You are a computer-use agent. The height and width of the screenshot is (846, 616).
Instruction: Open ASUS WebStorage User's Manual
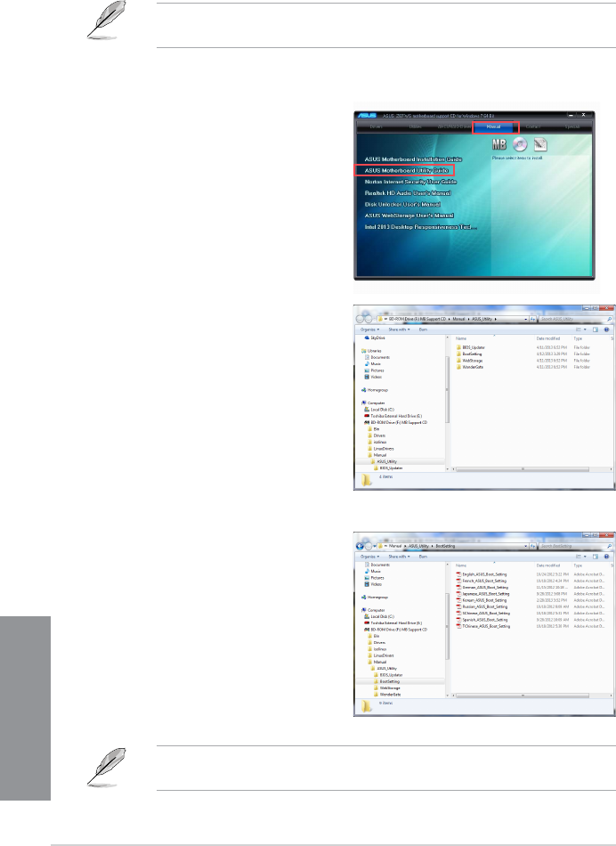coord(409,216)
